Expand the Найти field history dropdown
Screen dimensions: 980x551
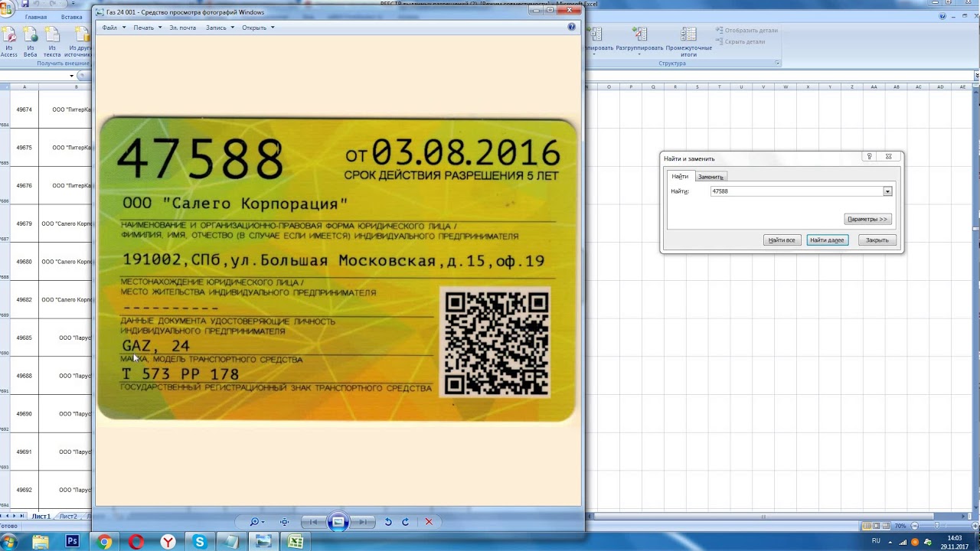[x=887, y=191]
